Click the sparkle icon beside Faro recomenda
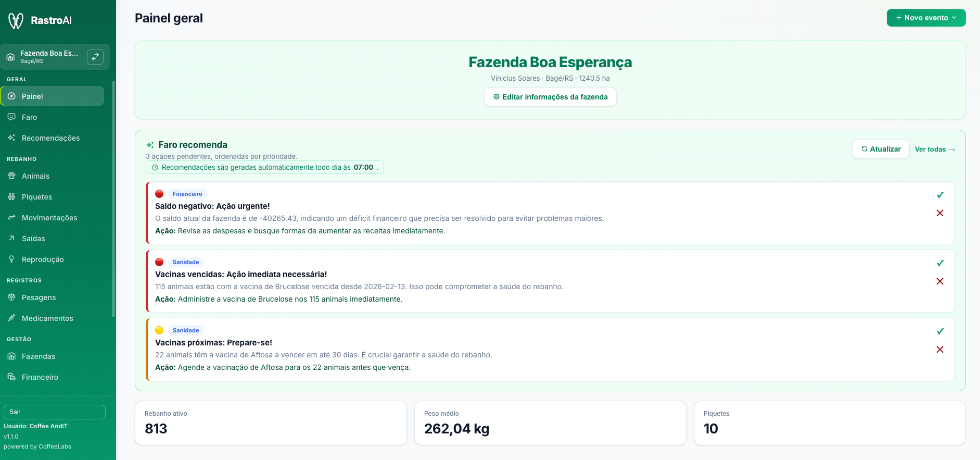Image resolution: width=980 pixels, height=460 pixels. point(150,145)
